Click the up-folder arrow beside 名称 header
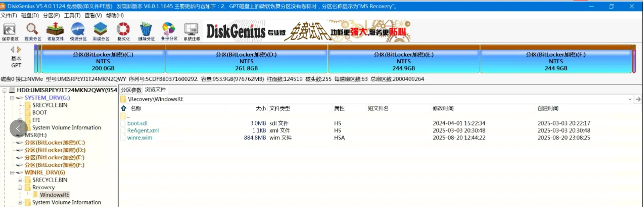This screenshot has height=207, width=644. pyautogui.click(x=124, y=108)
